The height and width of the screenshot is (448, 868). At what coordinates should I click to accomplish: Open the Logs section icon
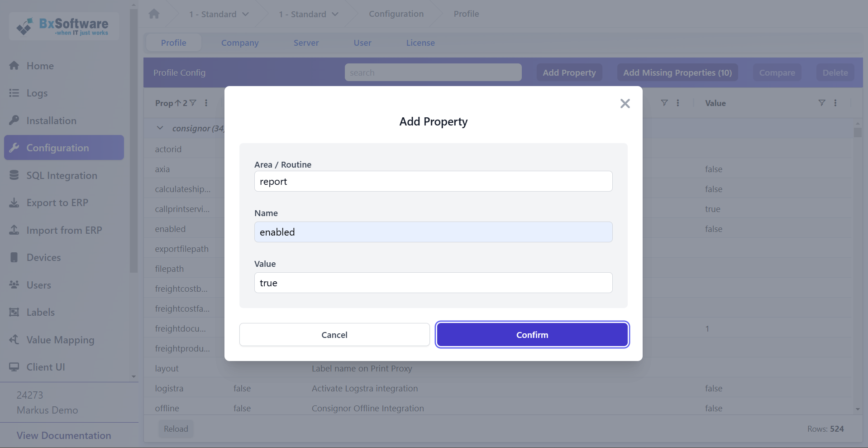15,93
